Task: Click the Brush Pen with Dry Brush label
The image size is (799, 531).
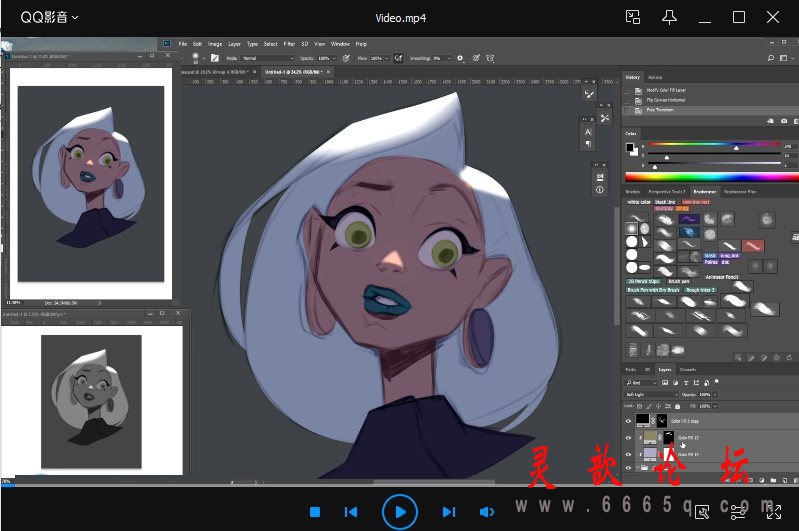Action: 653,290
